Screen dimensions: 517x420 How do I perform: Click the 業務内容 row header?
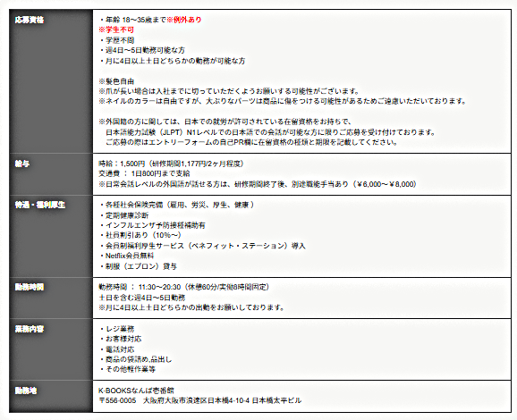click(x=51, y=349)
